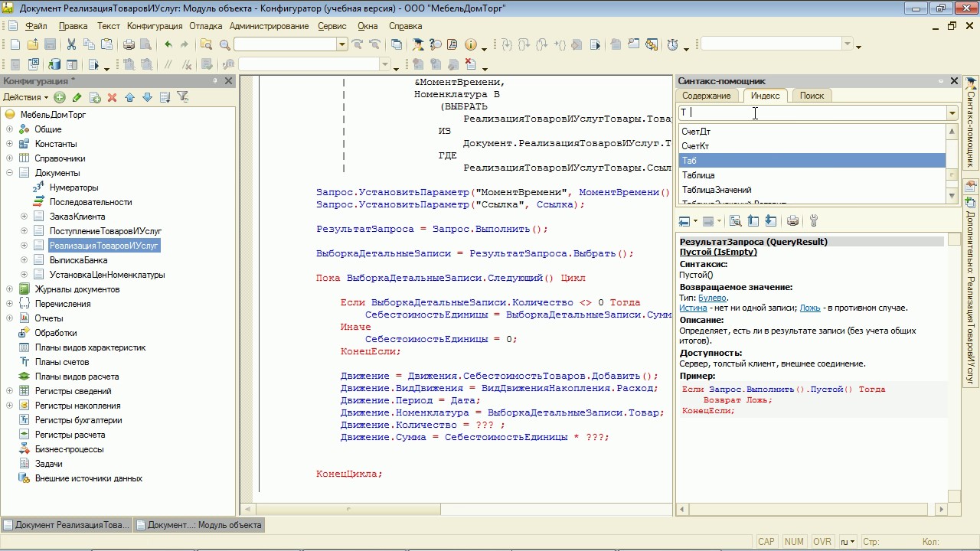Click the pencil Edit icon in Configuration panel

pos(77,97)
